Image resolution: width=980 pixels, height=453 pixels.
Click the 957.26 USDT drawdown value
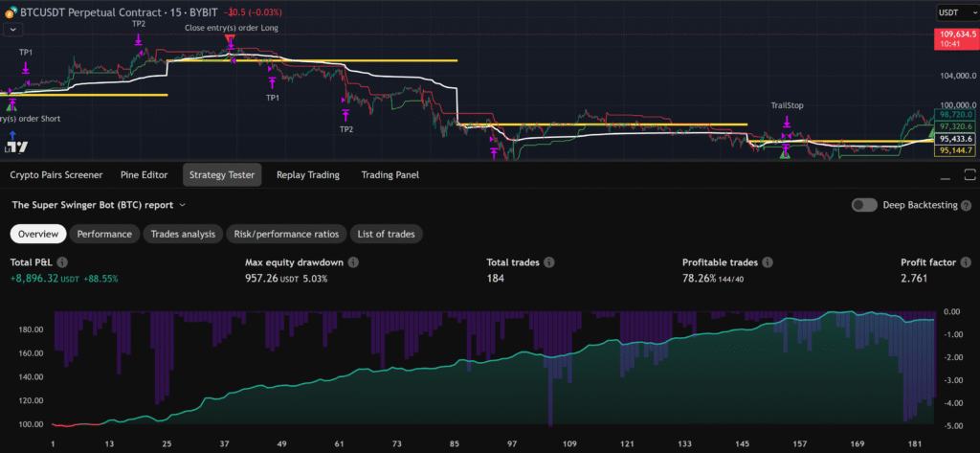pyautogui.click(x=273, y=278)
